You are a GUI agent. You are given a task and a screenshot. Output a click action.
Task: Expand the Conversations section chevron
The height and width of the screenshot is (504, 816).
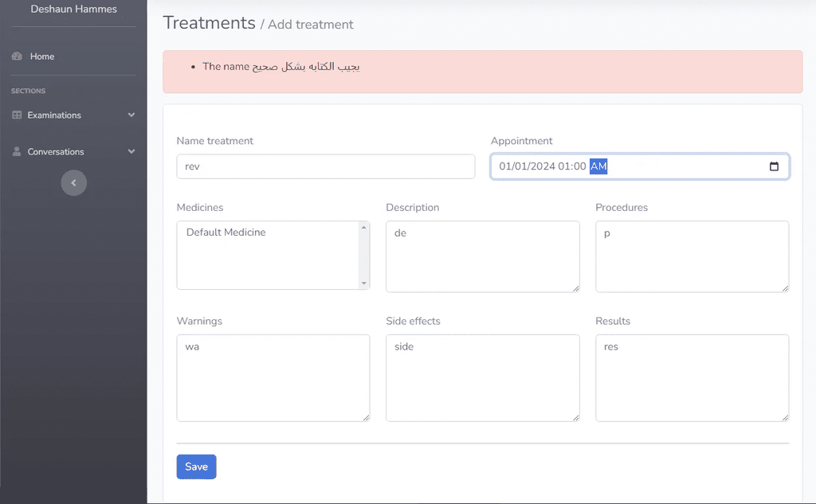[131, 151]
